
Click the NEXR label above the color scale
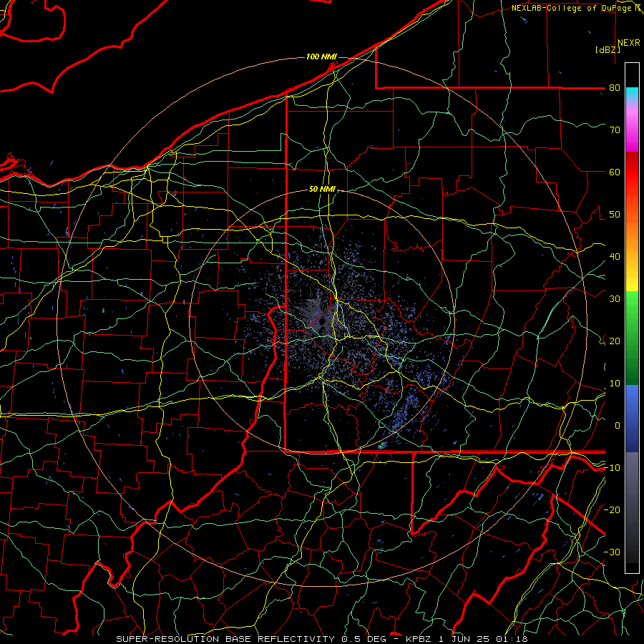pos(628,43)
